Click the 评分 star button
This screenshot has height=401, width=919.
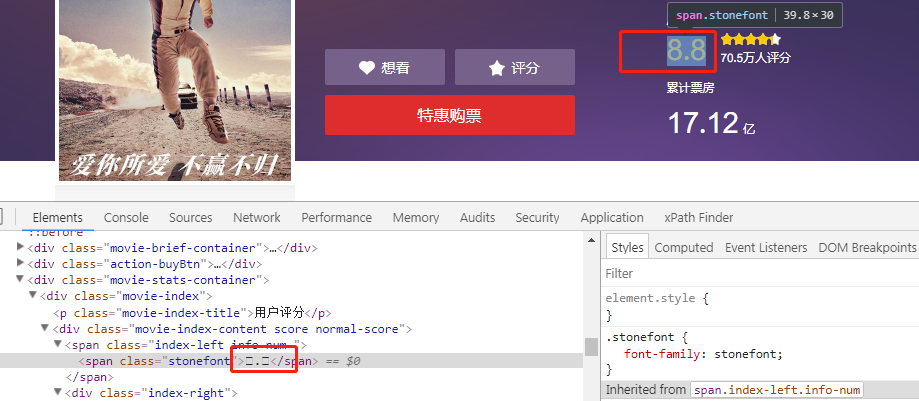tap(515, 67)
